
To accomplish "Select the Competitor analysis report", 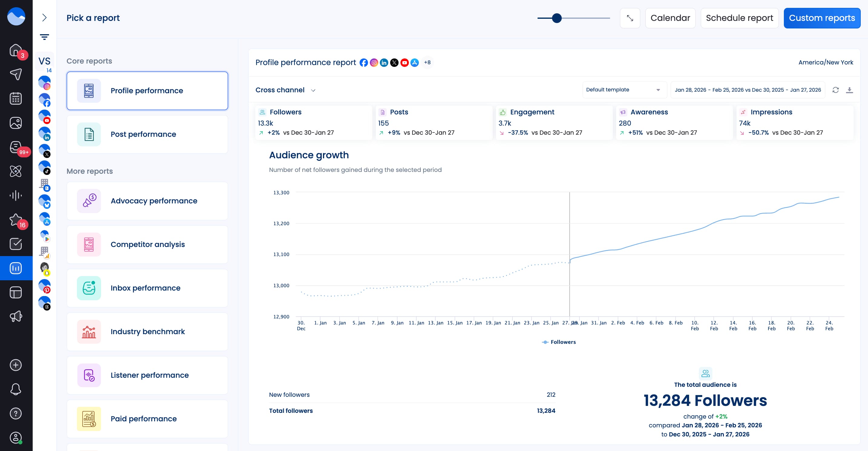I will [147, 244].
